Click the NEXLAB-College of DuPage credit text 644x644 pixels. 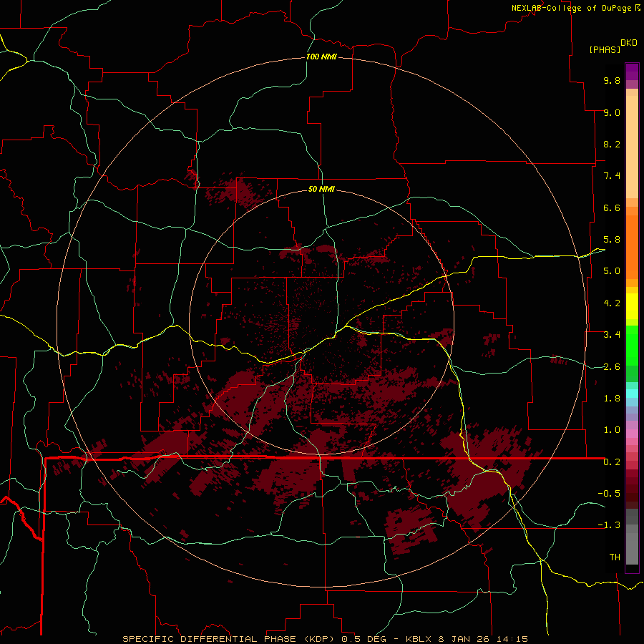[572, 8]
